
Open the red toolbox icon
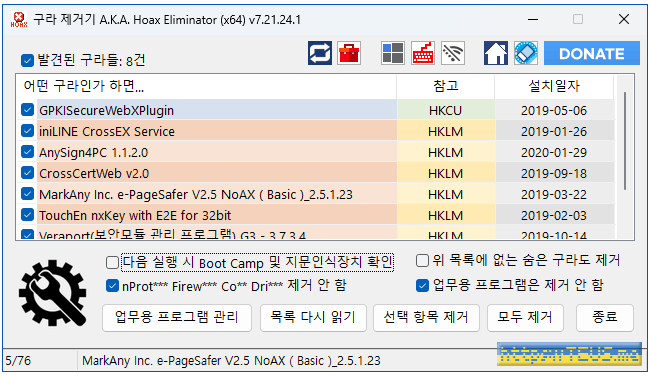[x=349, y=53]
